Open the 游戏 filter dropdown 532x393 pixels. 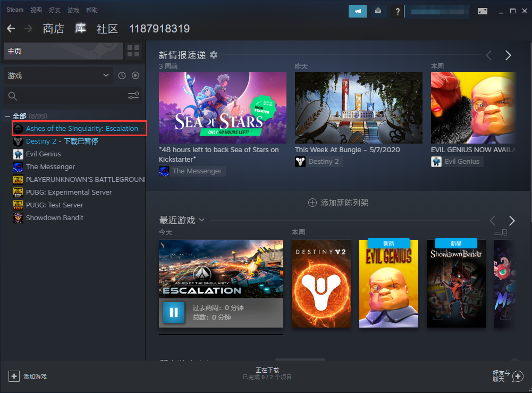58,76
